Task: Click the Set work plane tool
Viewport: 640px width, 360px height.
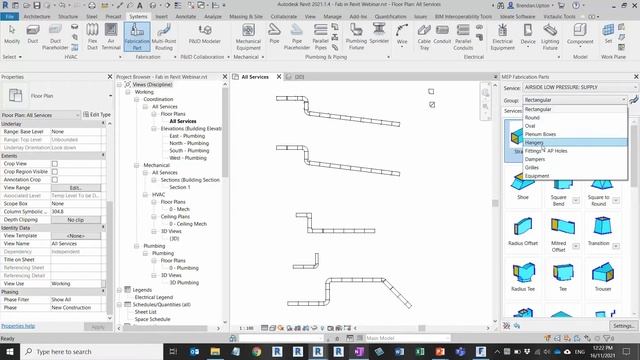Action: pyautogui.click(x=608, y=34)
